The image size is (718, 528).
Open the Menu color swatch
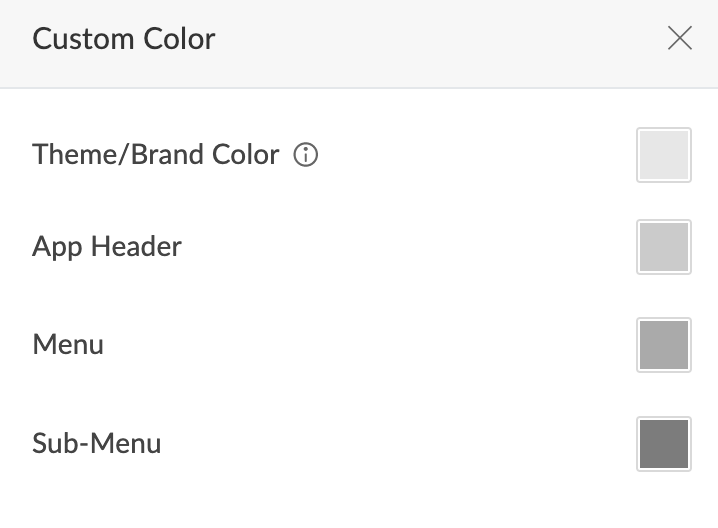tap(663, 345)
